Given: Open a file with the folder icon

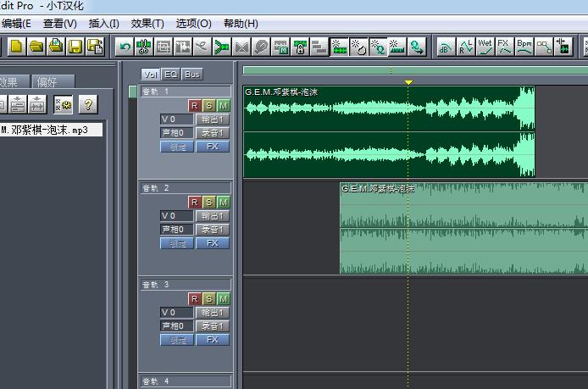Looking at the screenshot, I should [36, 47].
